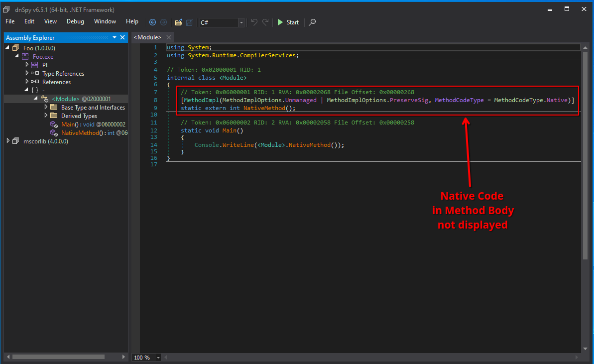Open the C# language dropdown

point(241,22)
